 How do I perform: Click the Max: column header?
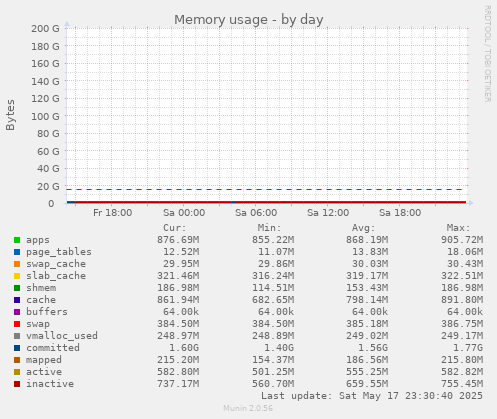click(x=458, y=228)
